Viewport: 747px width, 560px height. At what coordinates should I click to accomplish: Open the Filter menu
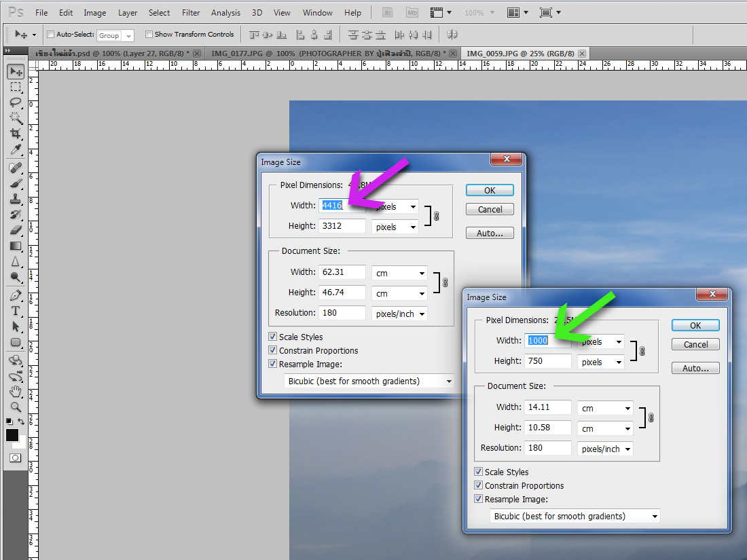(191, 12)
